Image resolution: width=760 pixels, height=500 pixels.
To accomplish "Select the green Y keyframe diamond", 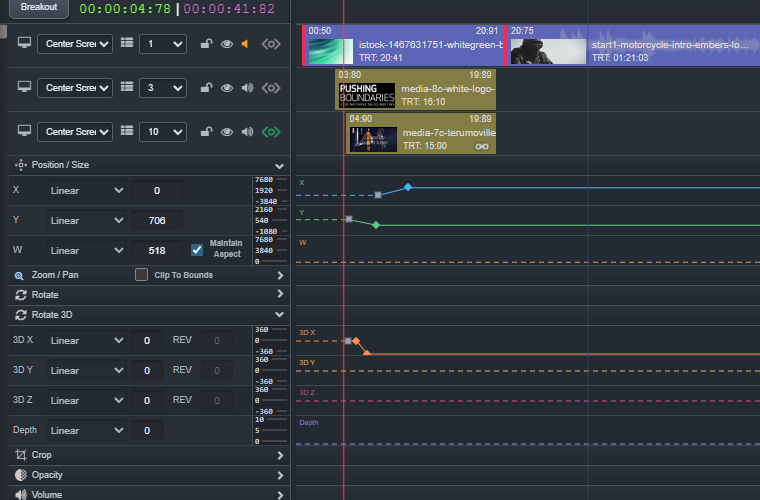I will point(376,225).
